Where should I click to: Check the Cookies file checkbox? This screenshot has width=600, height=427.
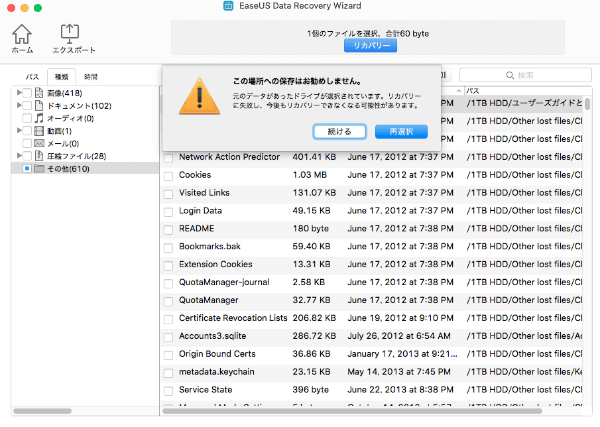(x=168, y=176)
